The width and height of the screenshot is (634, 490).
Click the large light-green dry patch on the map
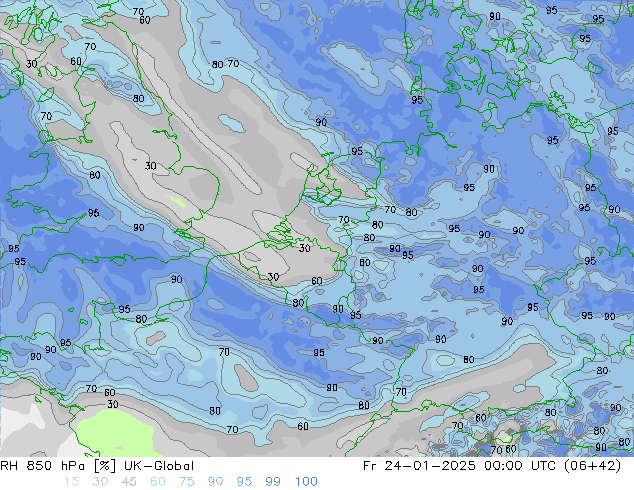pos(115,433)
